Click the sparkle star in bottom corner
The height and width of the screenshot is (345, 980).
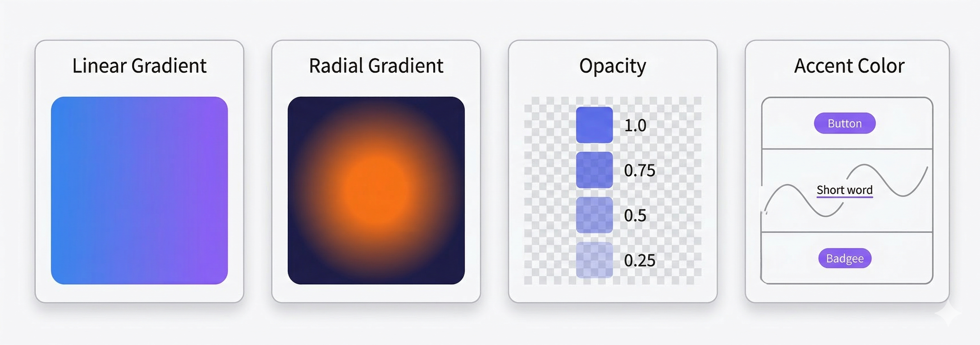(x=949, y=312)
